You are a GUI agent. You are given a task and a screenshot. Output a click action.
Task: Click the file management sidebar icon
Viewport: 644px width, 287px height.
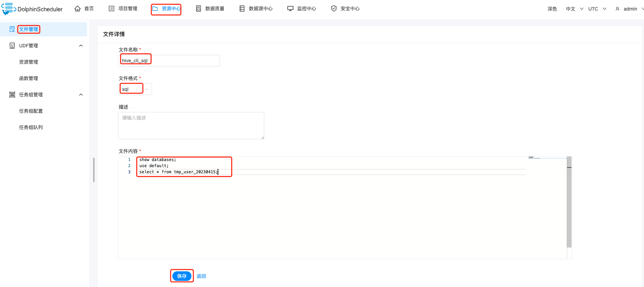click(12, 29)
